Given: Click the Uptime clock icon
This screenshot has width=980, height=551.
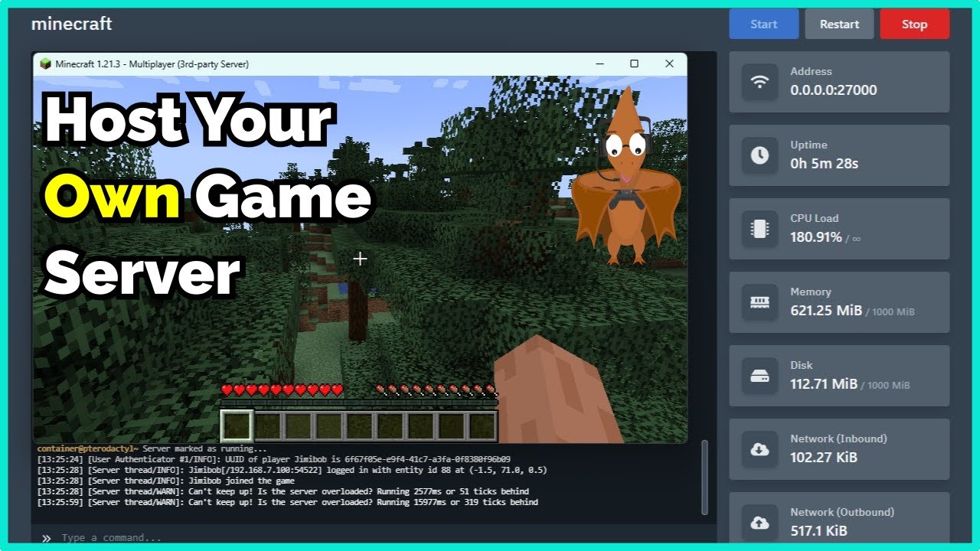Looking at the screenshot, I should pyautogui.click(x=759, y=155).
